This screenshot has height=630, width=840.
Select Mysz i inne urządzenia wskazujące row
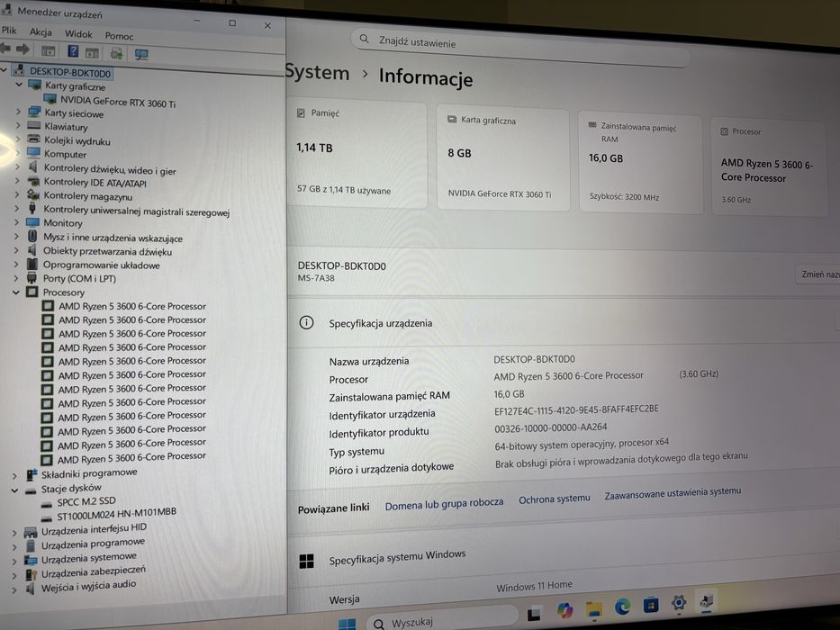[113, 238]
